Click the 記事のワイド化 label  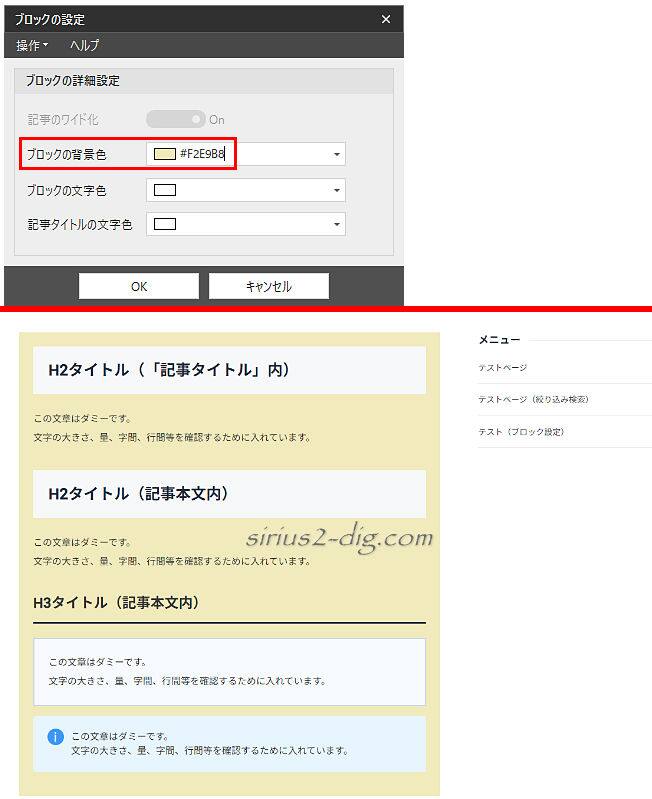63,120
